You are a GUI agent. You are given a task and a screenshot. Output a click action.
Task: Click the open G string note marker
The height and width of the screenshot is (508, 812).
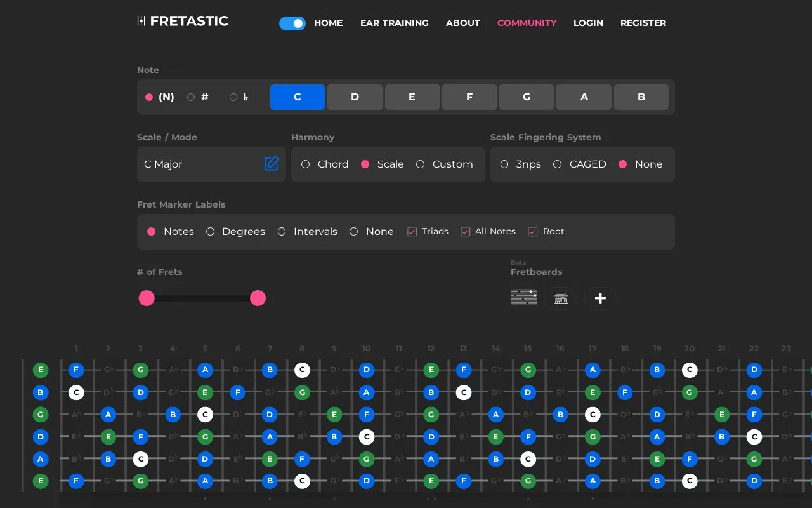click(41, 415)
